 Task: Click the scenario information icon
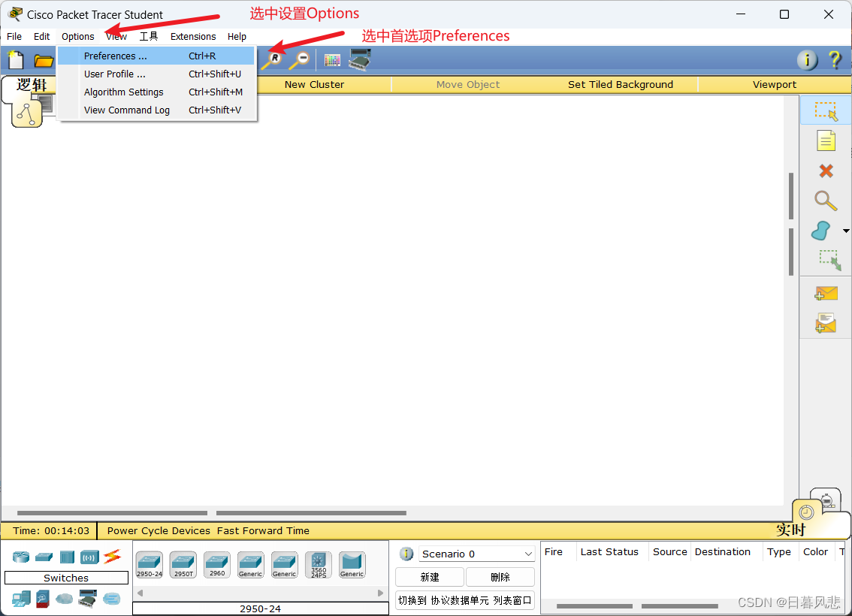point(406,554)
